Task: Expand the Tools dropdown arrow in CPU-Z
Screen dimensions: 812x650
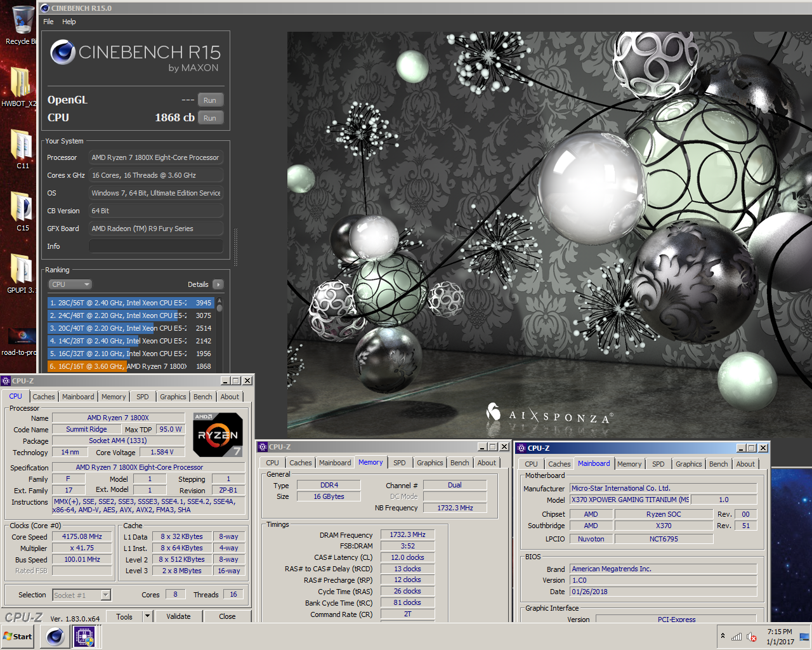Action: 148,616
